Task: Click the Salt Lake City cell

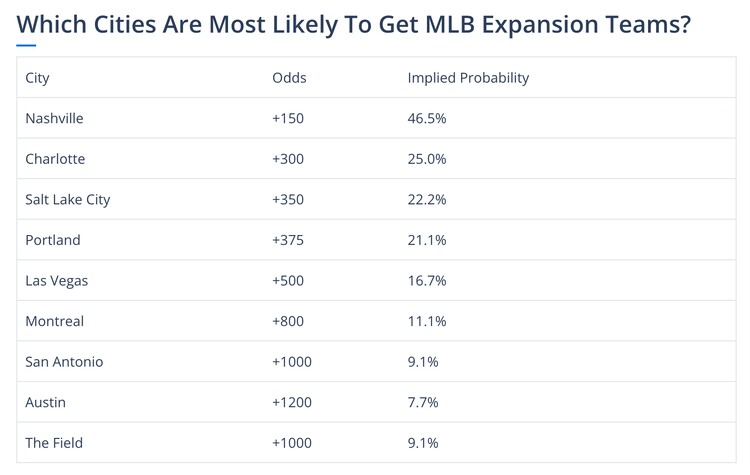Action: click(67, 200)
